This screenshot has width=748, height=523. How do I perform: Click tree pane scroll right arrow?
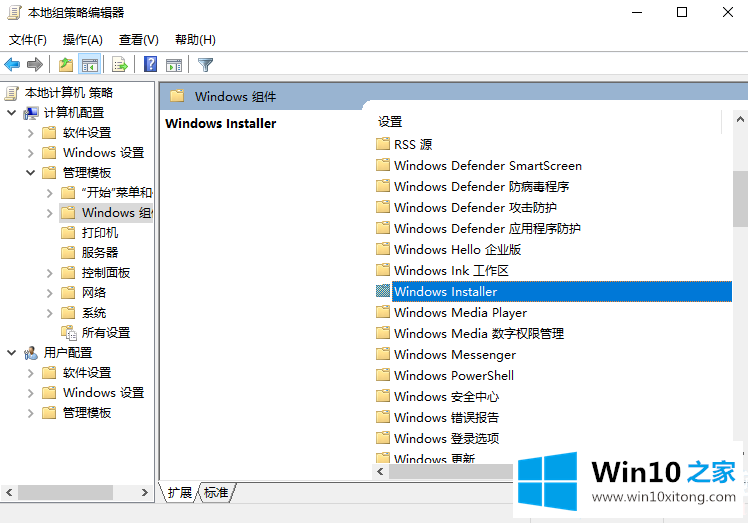pyautogui.click(x=145, y=492)
